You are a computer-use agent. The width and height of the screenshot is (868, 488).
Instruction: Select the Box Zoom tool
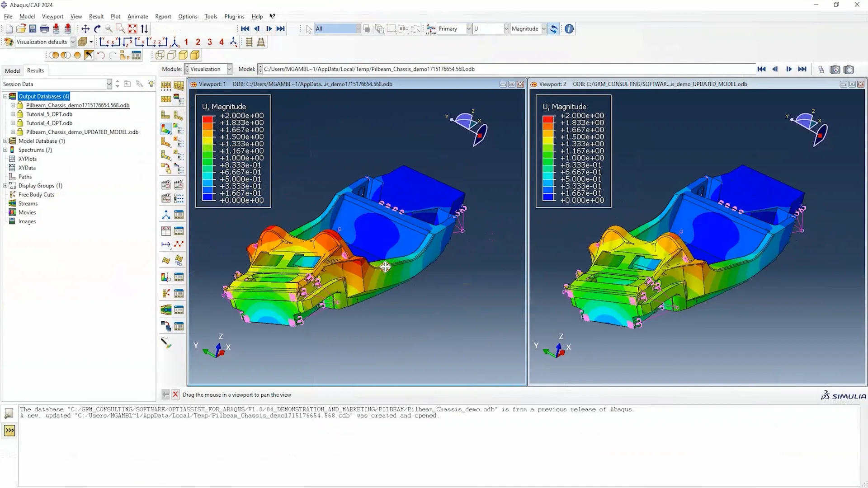click(121, 29)
